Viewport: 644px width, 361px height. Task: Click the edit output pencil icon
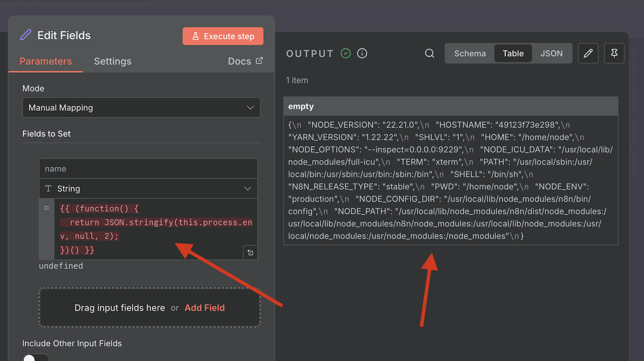[x=588, y=54]
